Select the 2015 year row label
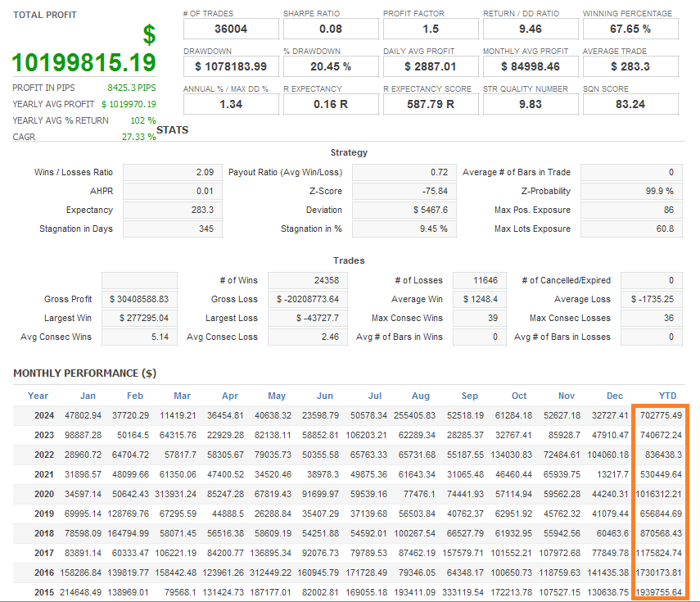Screen dimensions: 700x602 point(44,592)
